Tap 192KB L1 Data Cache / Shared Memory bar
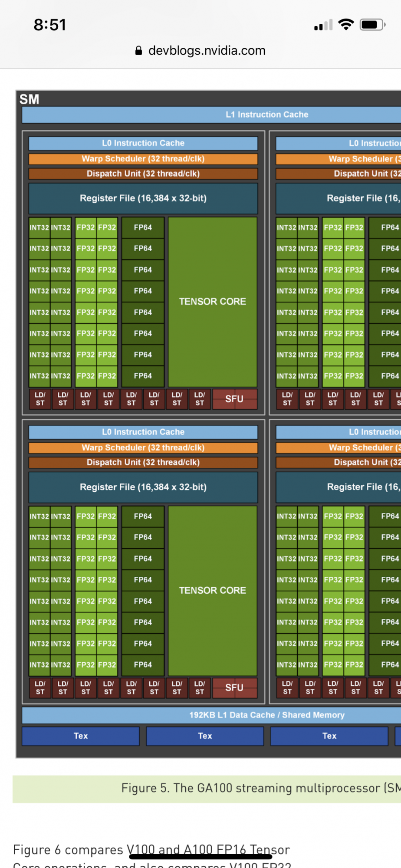This screenshot has width=401, height=868. click(x=211, y=715)
